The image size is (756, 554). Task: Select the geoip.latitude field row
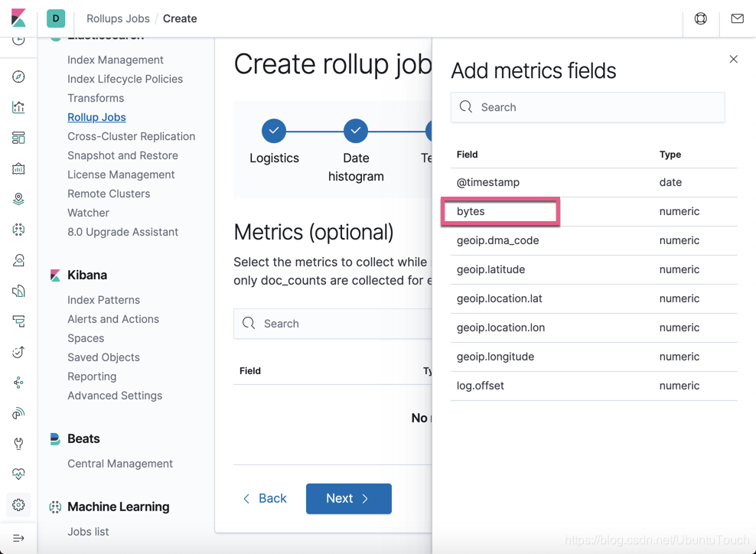tap(594, 269)
